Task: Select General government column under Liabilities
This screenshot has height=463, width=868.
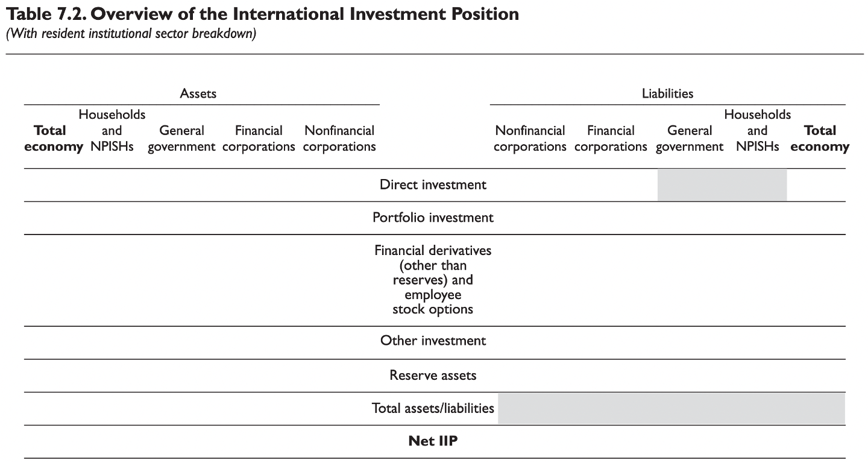Action: pos(690,139)
